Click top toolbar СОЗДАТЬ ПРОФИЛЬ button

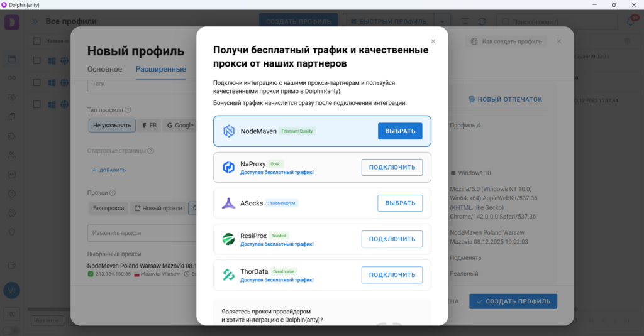coord(298,21)
